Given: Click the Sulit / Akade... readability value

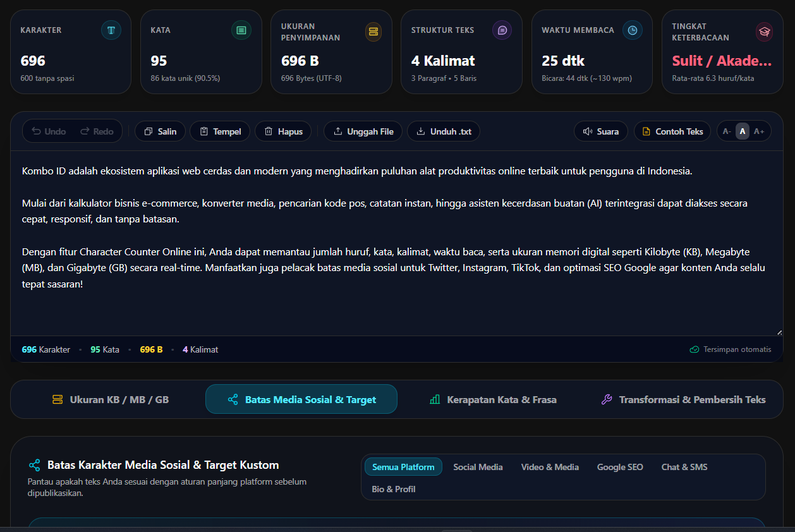Looking at the screenshot, I should [722, 61].
